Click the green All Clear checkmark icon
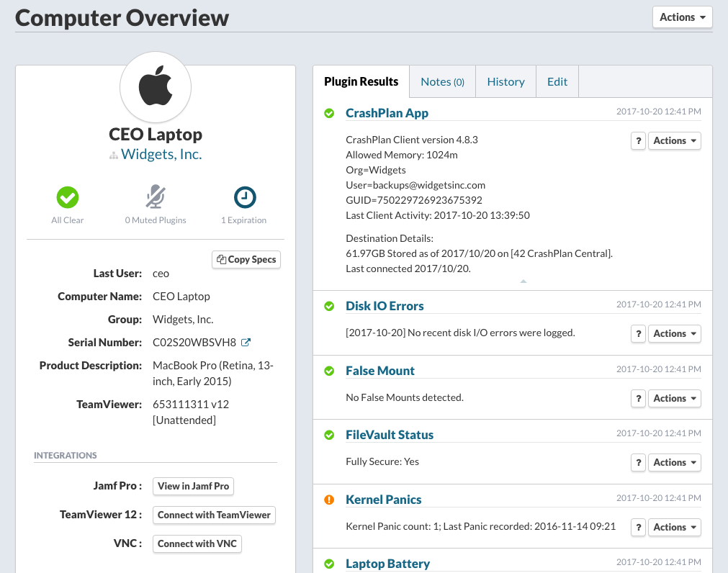728x573 pixels. [68, 197]
